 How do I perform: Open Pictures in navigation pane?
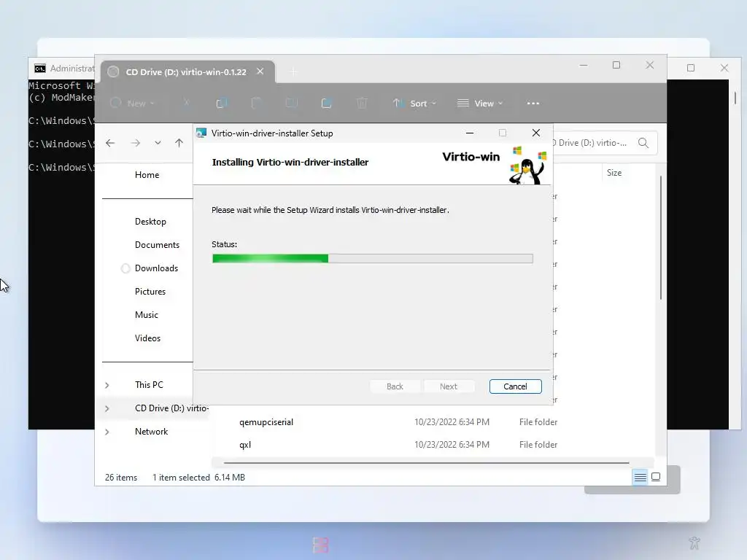point(150,292)
